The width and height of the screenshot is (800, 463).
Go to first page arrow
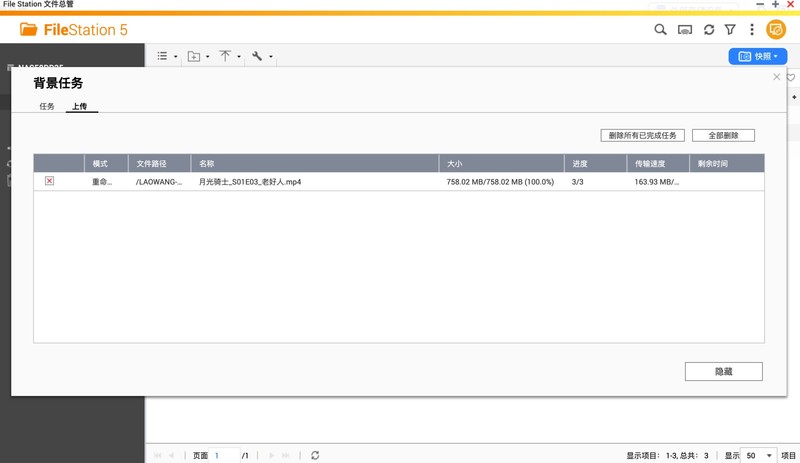158,455
